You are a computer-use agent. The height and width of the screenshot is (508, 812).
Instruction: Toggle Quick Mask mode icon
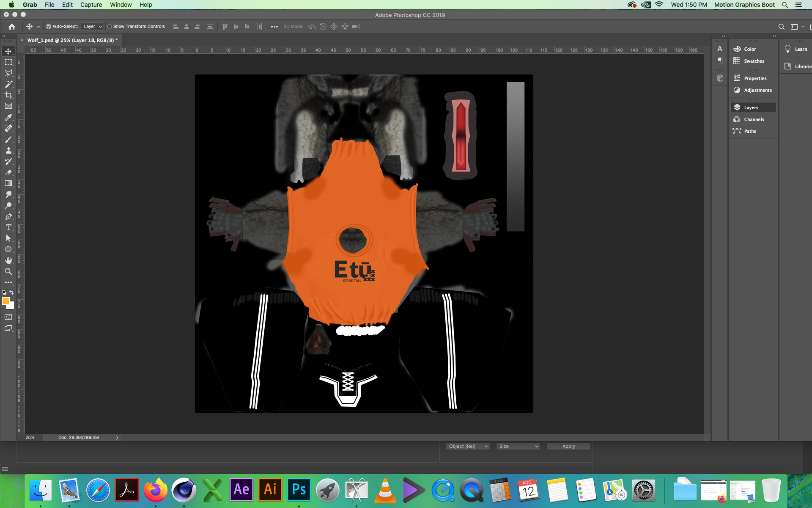[8, 317]
